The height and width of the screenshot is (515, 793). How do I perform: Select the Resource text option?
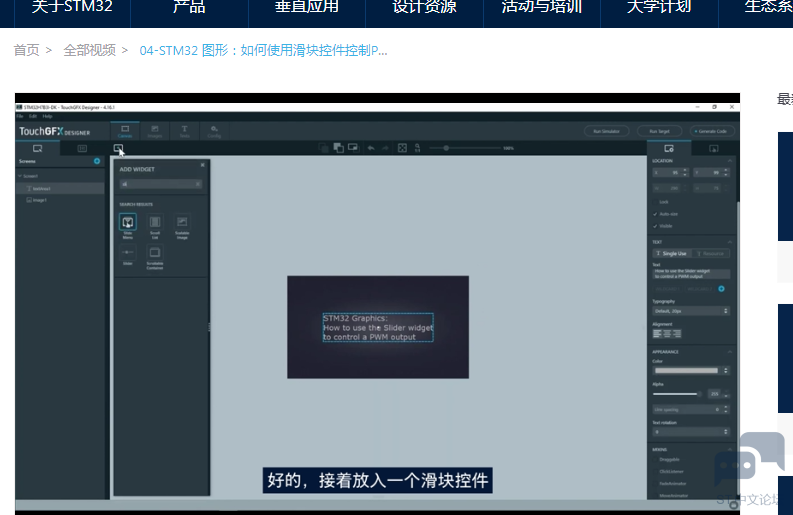click(x=711, y=253)
